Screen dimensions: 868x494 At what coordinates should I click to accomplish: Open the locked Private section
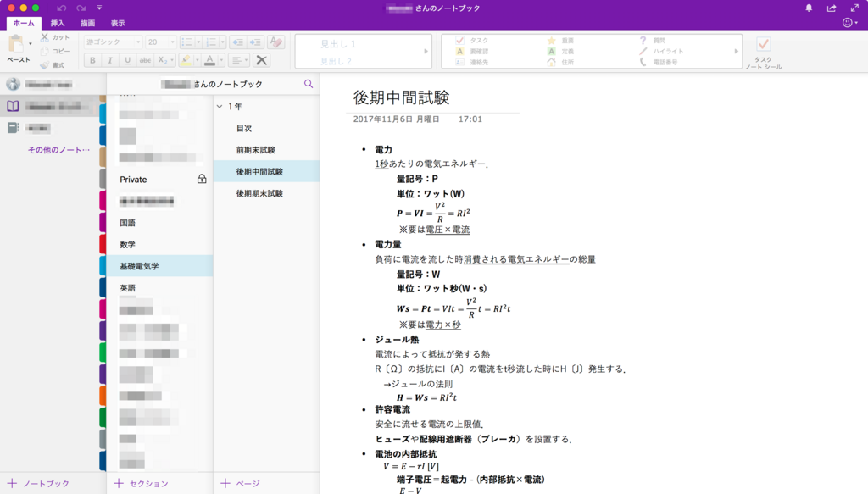coord(159,180)
